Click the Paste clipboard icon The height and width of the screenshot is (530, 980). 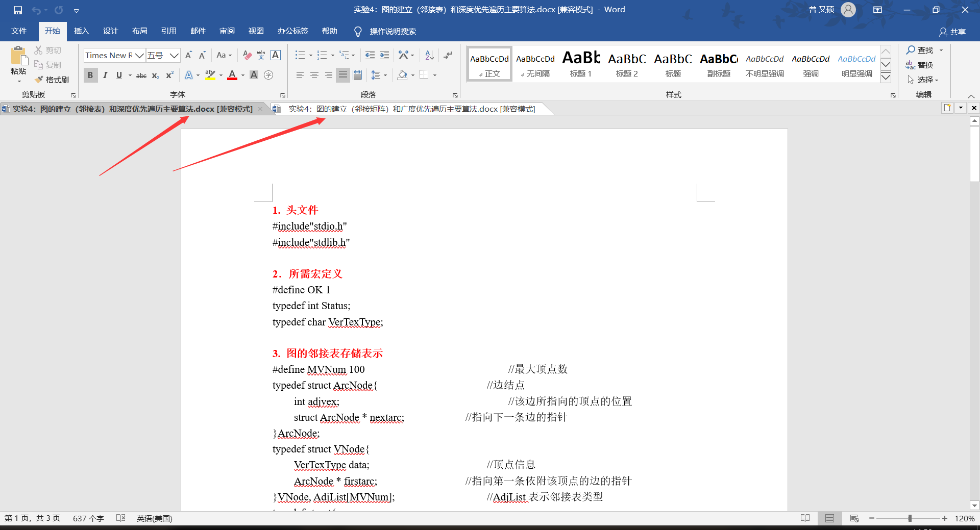pyautogui.click(x=18, y=56)
